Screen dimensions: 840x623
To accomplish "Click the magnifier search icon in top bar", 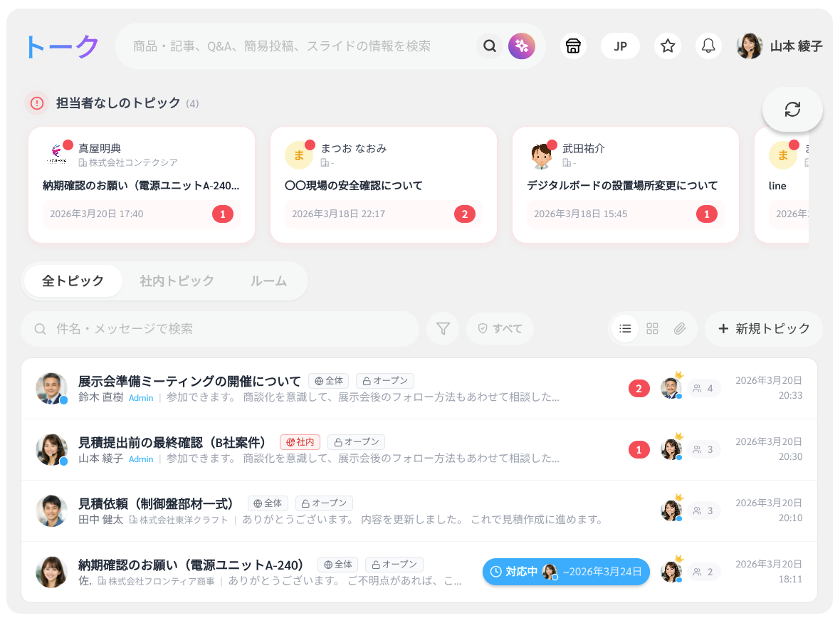I will pyautogui.click(x=490, y=46).
